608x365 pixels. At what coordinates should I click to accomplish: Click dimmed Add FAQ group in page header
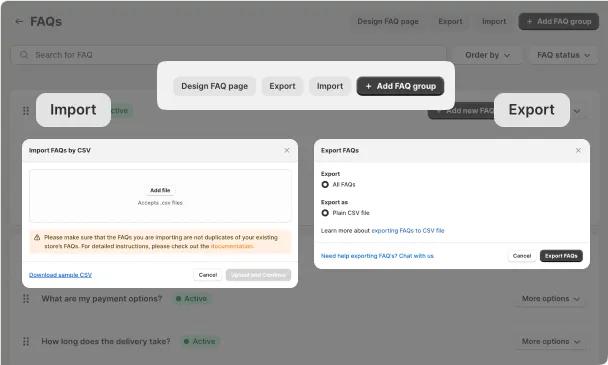point(559,22)
